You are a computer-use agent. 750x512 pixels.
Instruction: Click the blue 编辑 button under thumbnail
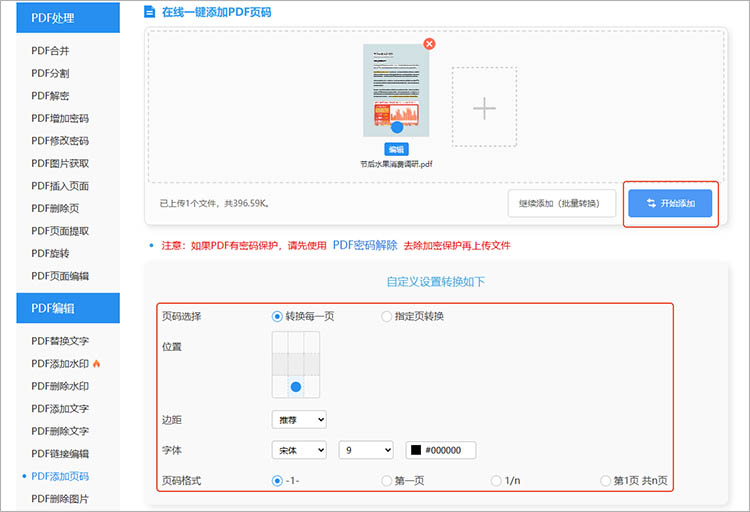tap(396, 149)
